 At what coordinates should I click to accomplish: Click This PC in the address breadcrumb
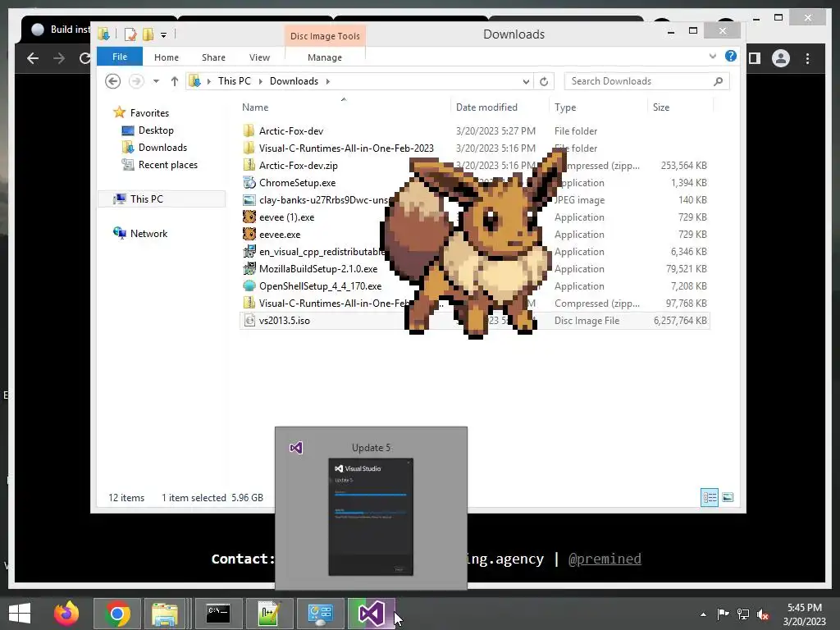click(x=234, y=81)
